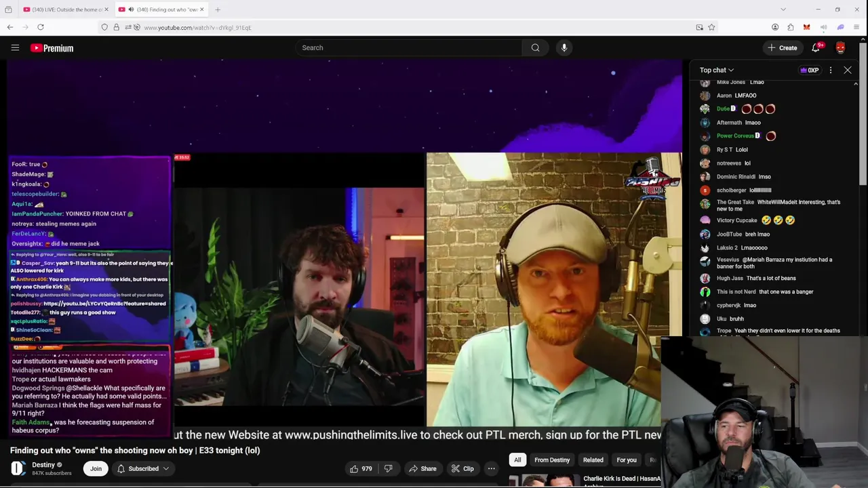Screen dimensions: 868x488
Task: Open the tab history sidebar button
Action: (8, 9)
